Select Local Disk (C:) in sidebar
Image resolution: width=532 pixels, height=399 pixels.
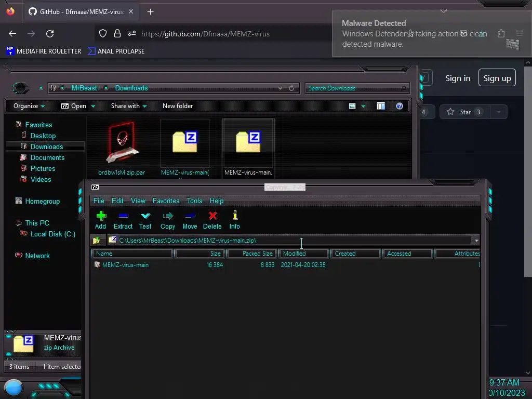(x=53, y=234)
